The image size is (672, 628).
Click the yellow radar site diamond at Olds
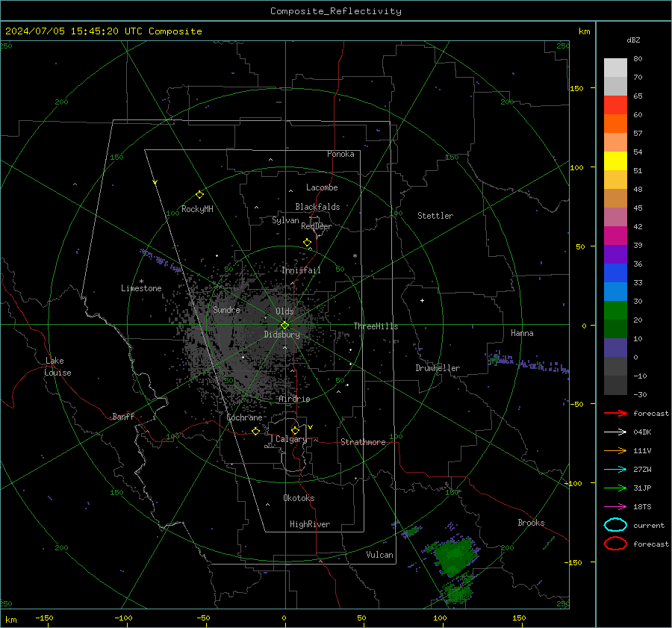tap(284, 326)
